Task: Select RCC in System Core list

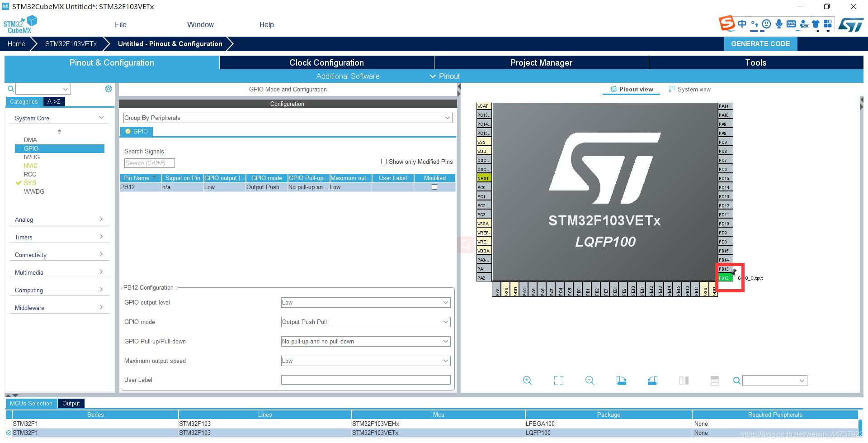Action: pyautogui.click(x=30, y=174)
